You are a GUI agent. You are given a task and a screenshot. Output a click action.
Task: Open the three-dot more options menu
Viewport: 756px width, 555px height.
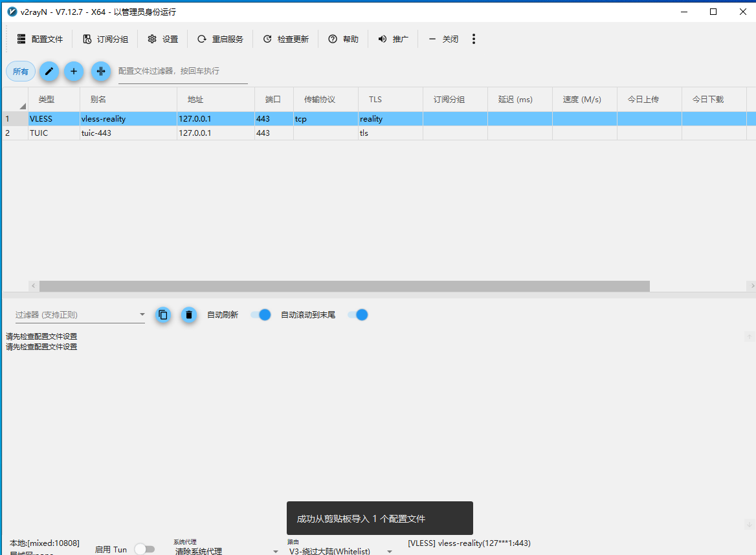point(474,39)
